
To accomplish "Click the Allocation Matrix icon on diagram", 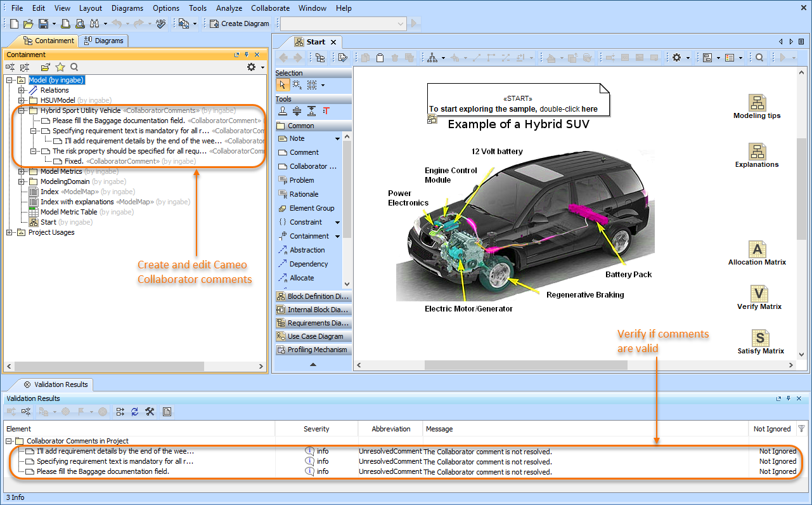I will (x=757, y=249).
